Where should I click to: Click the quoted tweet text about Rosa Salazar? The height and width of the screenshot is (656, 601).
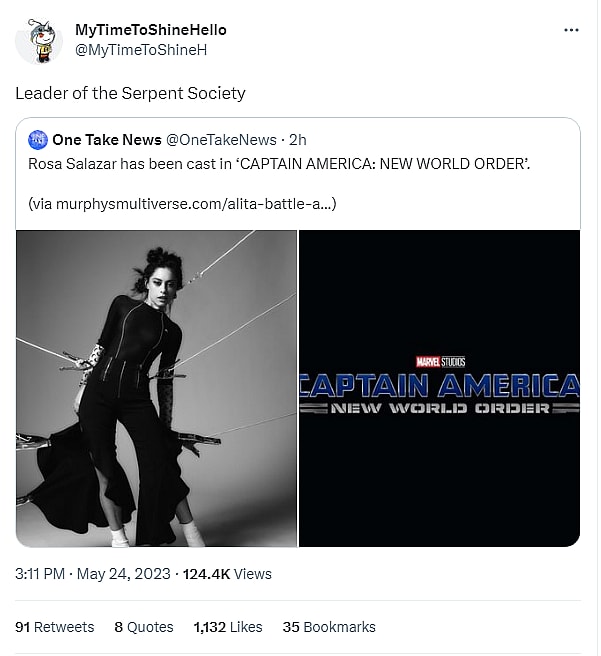click(x=278, y=163)
